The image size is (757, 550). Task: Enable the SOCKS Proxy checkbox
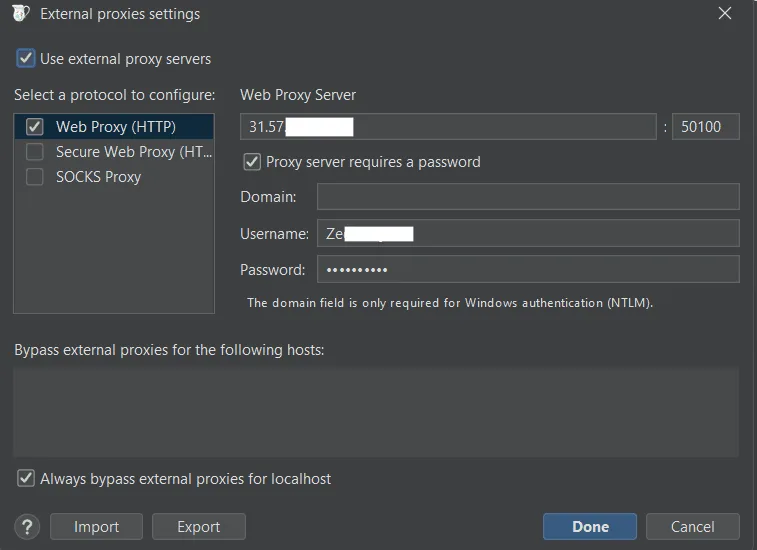click(34, 177)
